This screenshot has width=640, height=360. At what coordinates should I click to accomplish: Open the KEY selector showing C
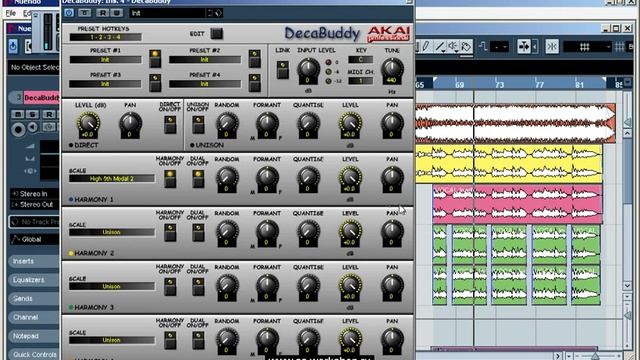(360, 60)
